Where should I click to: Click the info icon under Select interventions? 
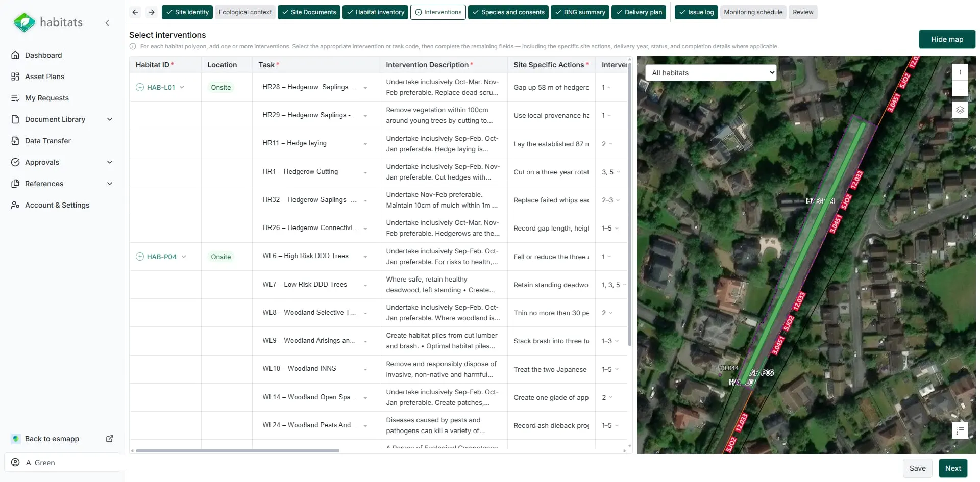tap(133, 46)
